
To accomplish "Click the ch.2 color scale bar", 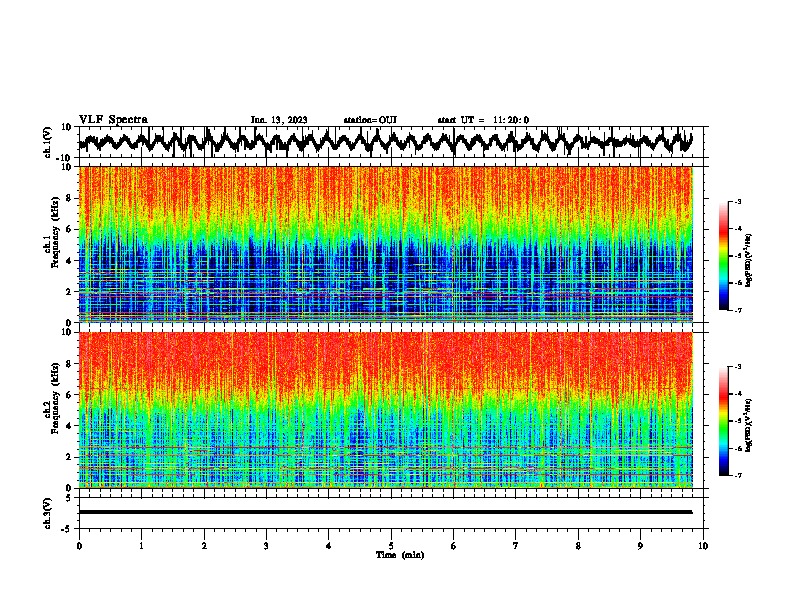I will click(723, 421).
